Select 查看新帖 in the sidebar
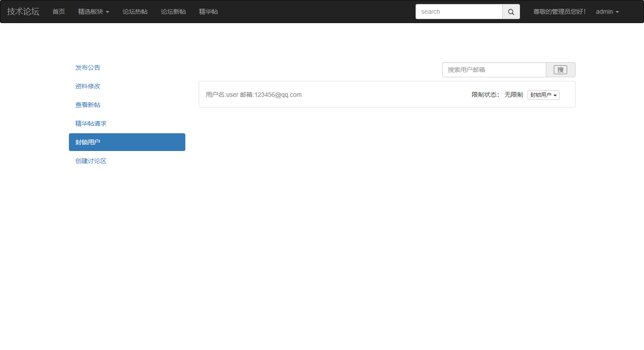 (x=127, y=105)
